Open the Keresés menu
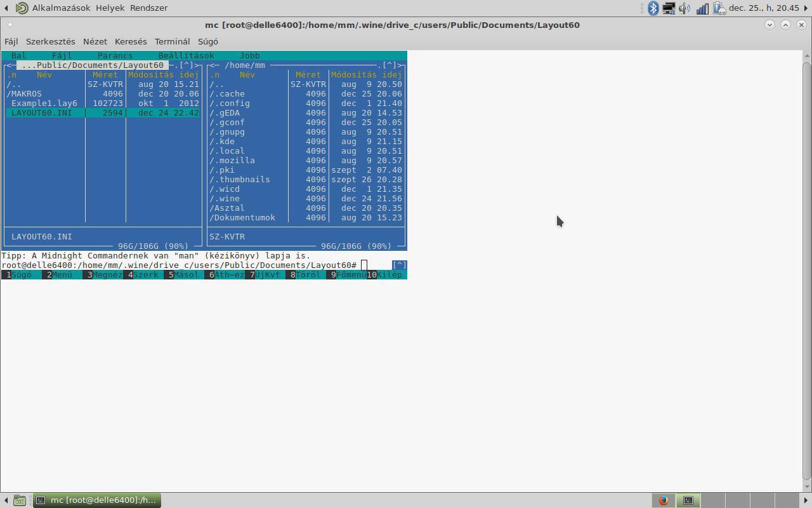Image resolution: width=812 pixels, height=508 pixels. click(x=131, y=41)
